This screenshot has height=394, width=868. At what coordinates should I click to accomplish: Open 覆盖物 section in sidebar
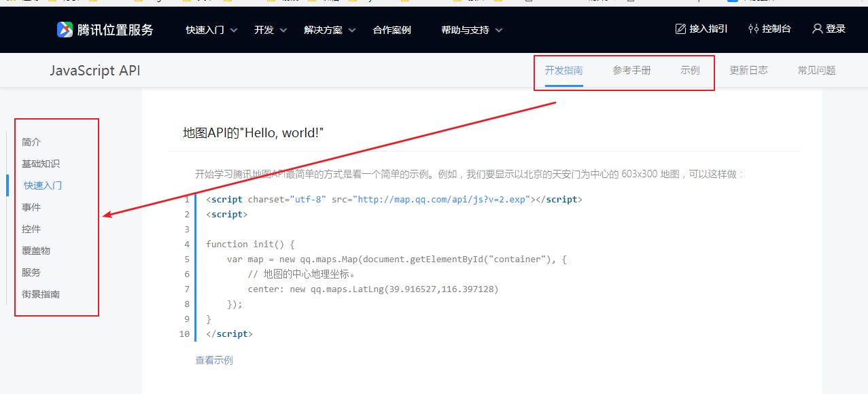coord(36,251)
